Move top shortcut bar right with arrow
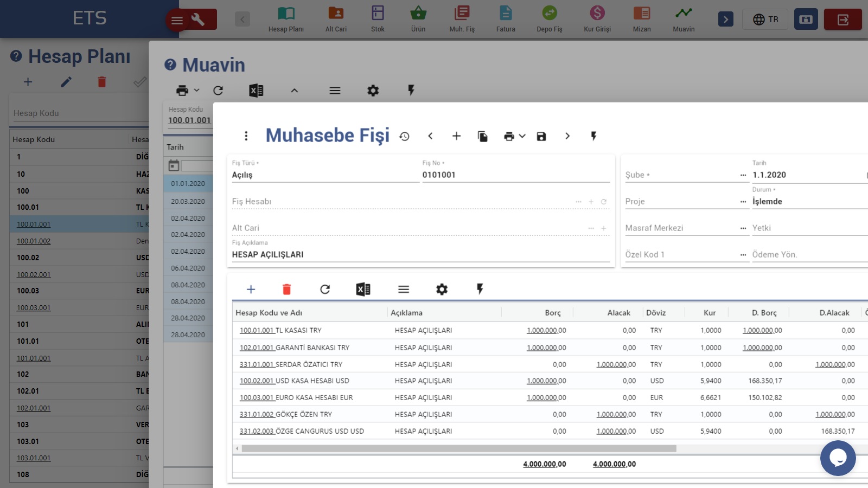 tap(725, 20)
